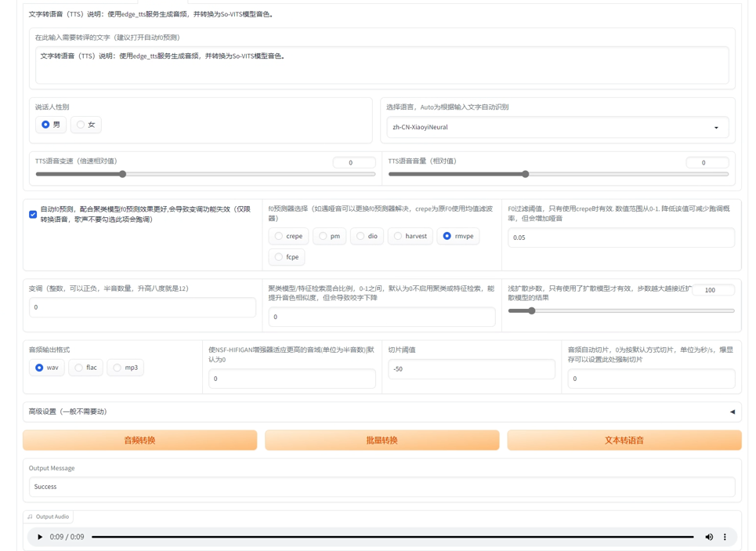Toggle the 自动f0预测 checkbox
Screen dimensions: 756x551
33,214
